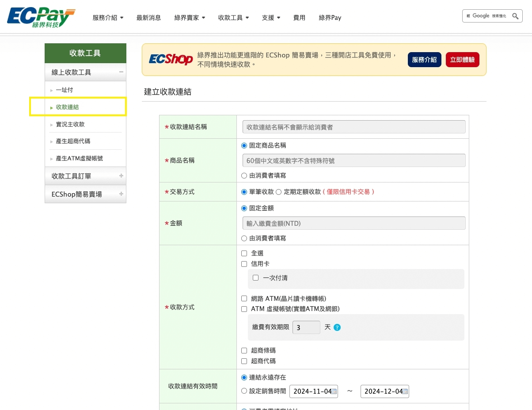
Task: Click the ECShop簡易賣場 section label
Action: click(x=77, y=194)
